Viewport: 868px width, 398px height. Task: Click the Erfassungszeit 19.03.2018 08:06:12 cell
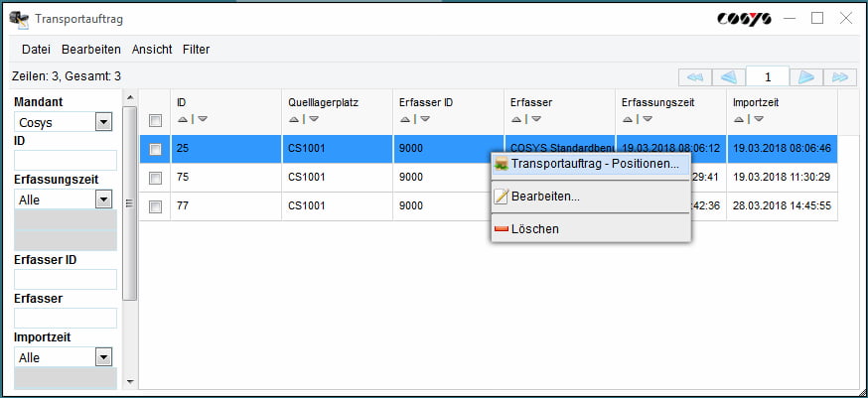click(671, 149)
